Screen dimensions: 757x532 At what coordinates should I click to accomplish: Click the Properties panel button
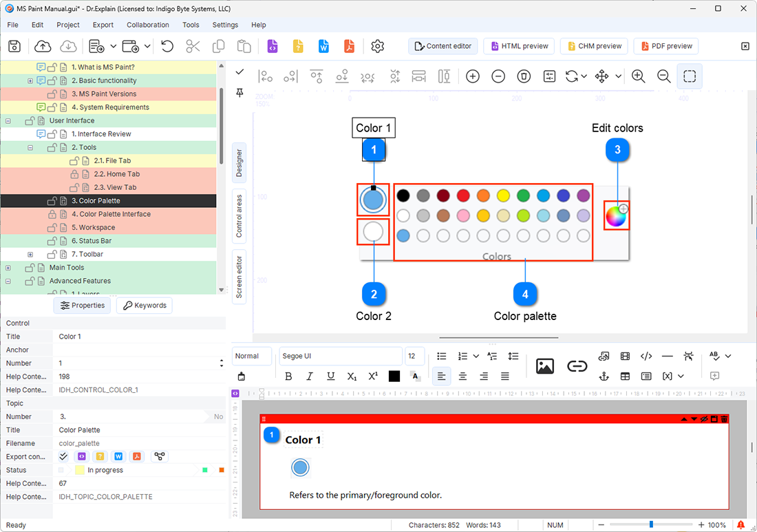[x=82, y=305]
